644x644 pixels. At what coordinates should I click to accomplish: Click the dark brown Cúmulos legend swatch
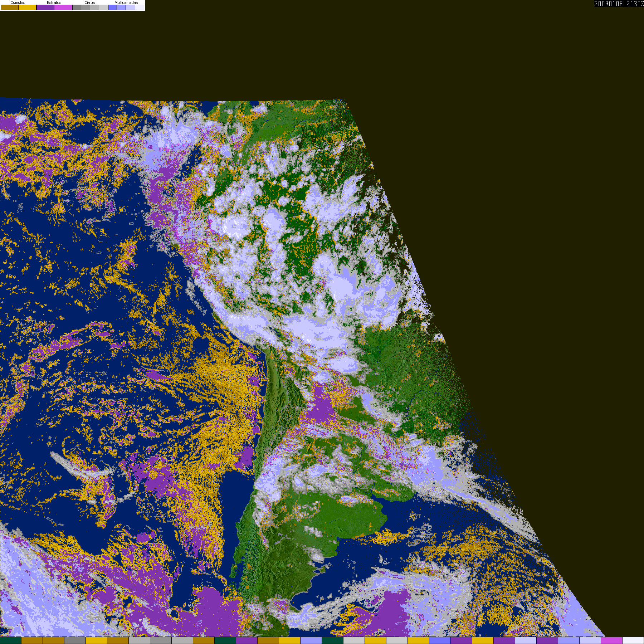coord(10,7)
